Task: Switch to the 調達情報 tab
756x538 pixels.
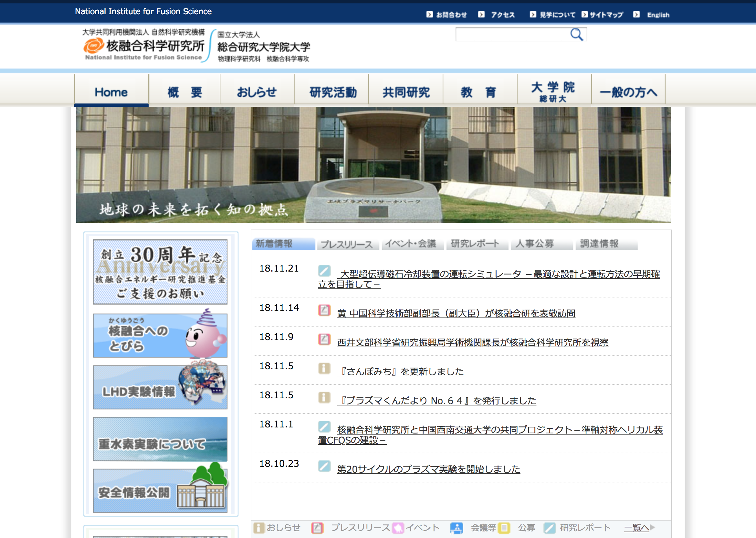Action: pyautogui.click(x=606, y=244)
